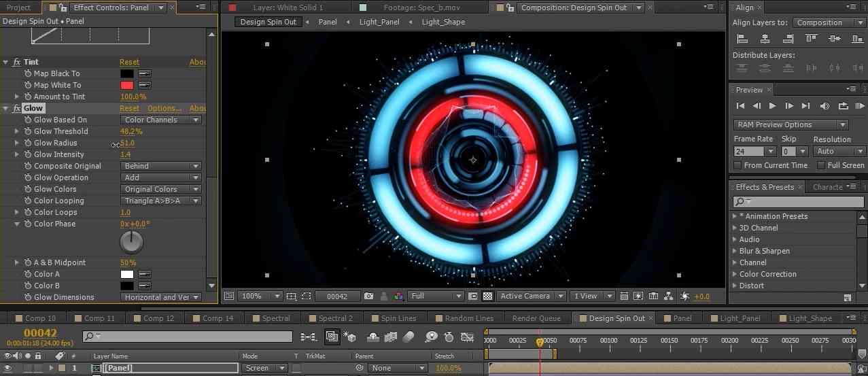
Task: Switch to the Render Queue tab
Action: coord(536,318)
